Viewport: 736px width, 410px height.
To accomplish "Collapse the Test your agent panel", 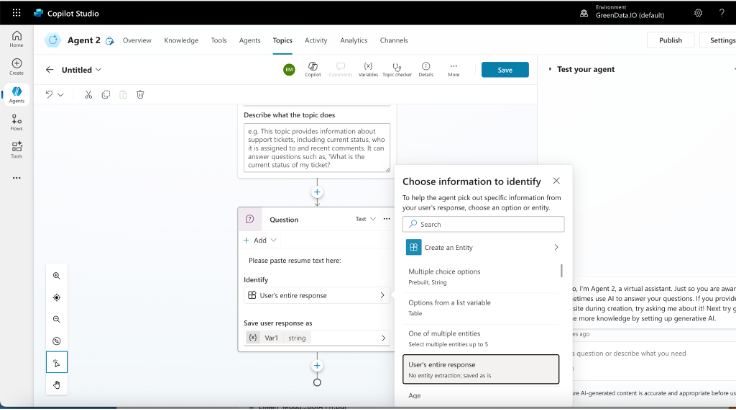I will (550, 69).
